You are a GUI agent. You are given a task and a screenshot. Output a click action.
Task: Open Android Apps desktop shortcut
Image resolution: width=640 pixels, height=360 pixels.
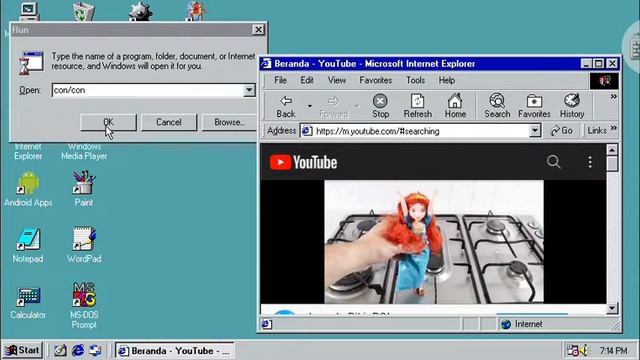tap(28, 189)
